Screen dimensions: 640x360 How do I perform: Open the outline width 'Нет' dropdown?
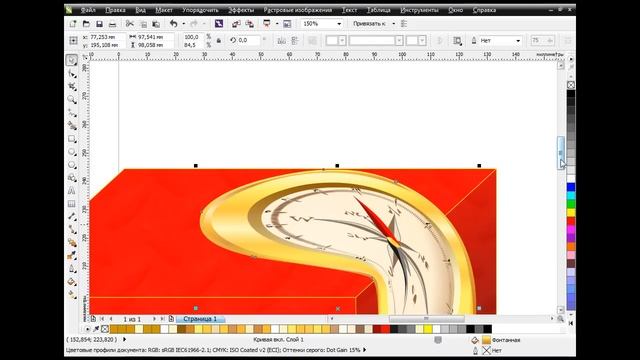[518, 40]
